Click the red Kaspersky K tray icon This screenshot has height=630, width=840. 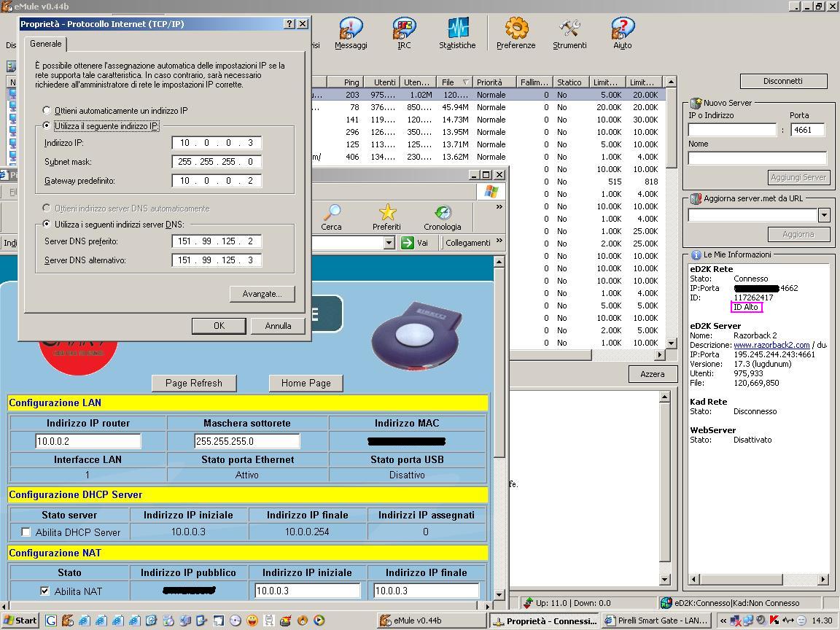(x=774, y=621)
